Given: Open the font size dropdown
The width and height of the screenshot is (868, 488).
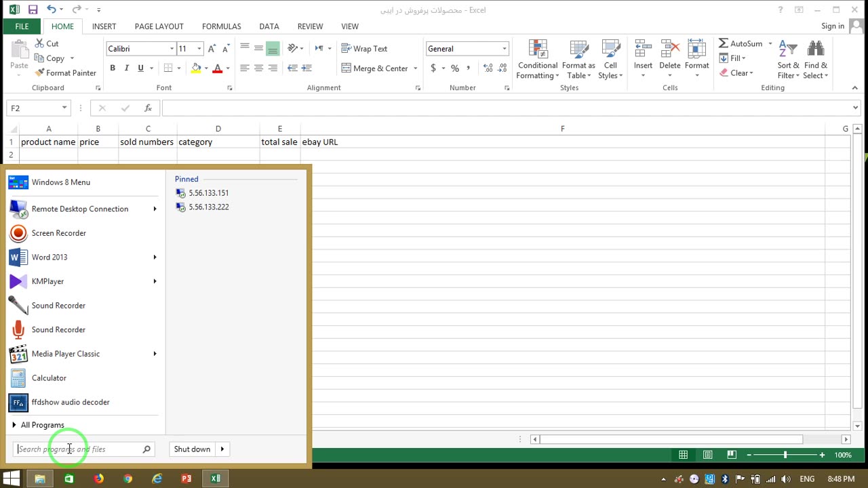Looking at the screenshot, I should tap(199, 49).
